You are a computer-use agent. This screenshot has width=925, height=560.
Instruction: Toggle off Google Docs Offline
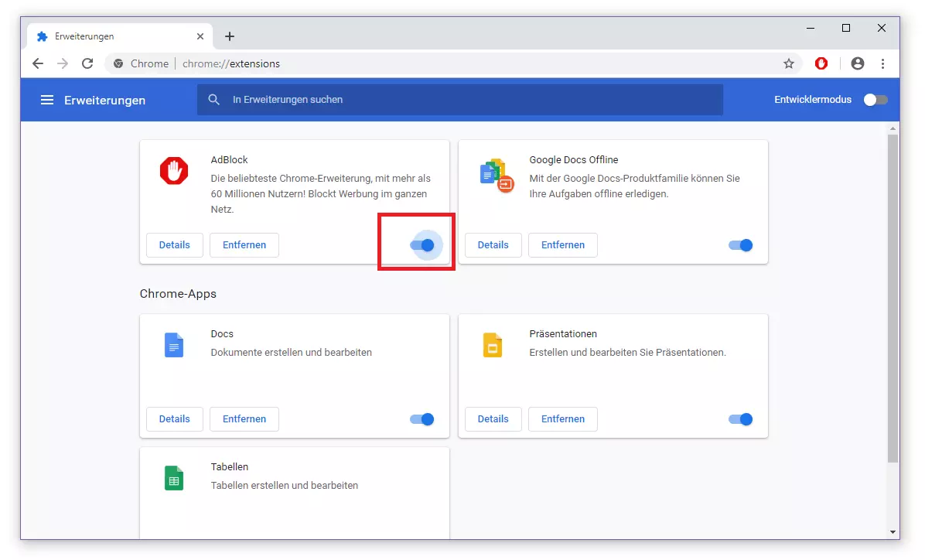point(741,245)
